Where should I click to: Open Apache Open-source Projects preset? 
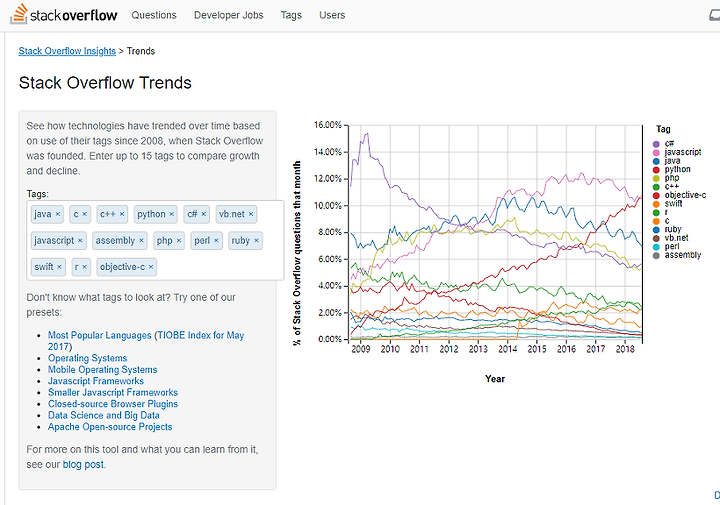click(x=110, y=427)
